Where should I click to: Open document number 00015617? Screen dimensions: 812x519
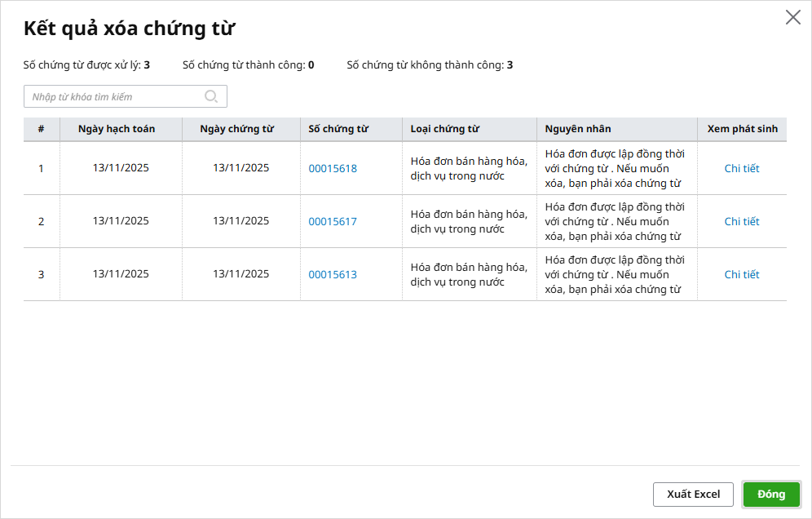(x=333, y=222)
